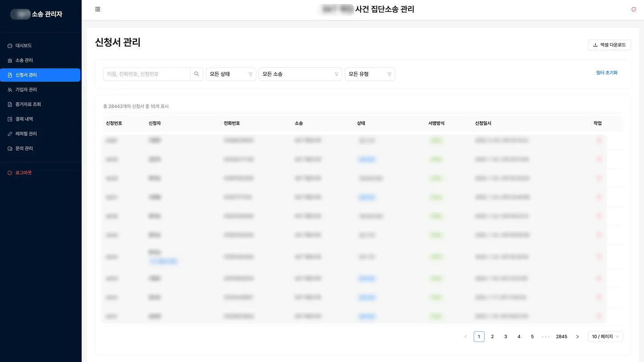Viewport: 644px width, 362px height.
Task: Focus the 이름, 전화번호, 신청번호 search field
Action: pyautogui.click(x=147, y=74)
